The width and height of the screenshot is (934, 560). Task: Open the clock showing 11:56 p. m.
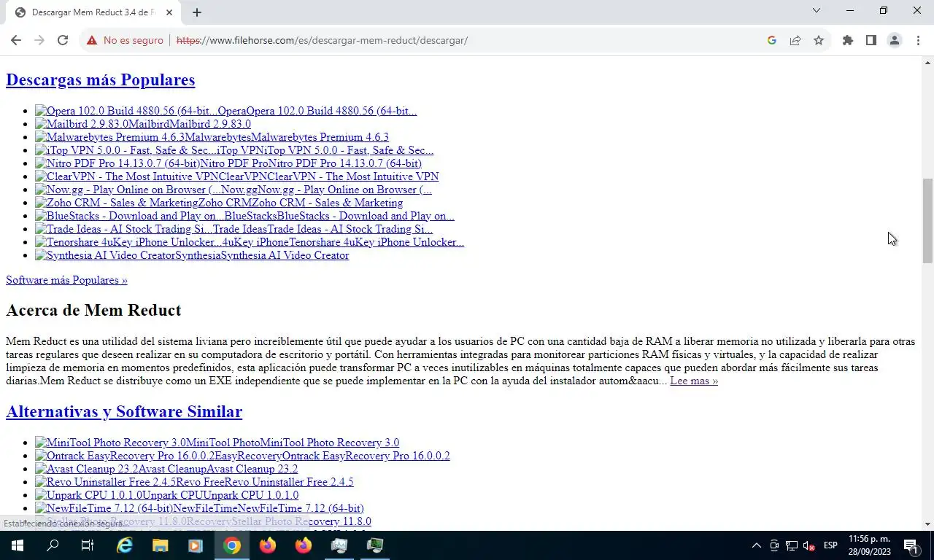(x=870, y=545)
